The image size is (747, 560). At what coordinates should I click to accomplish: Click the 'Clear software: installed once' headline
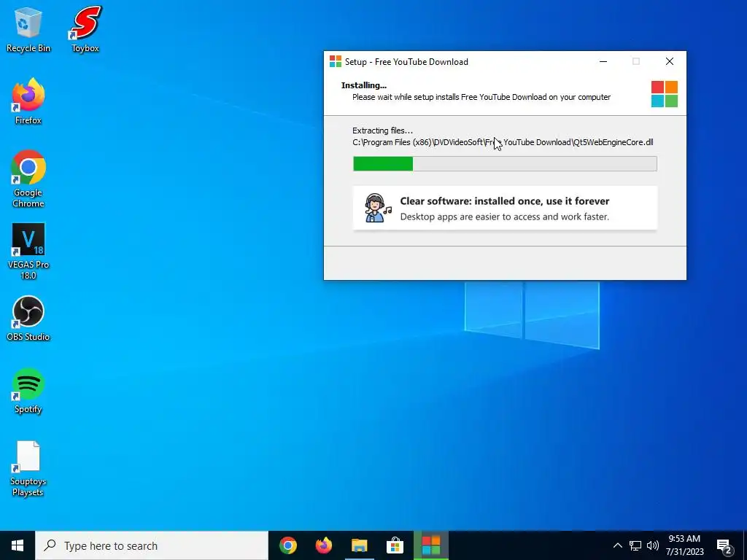[505, 201]
